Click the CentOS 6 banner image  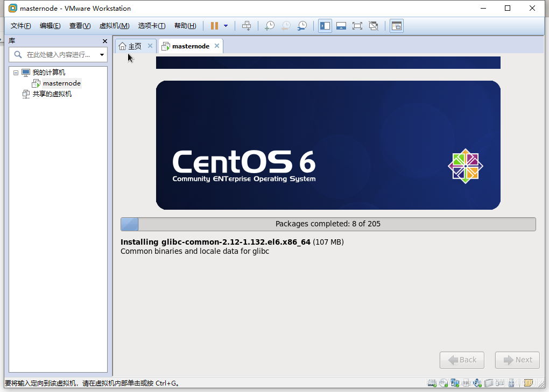coord(328,145)
